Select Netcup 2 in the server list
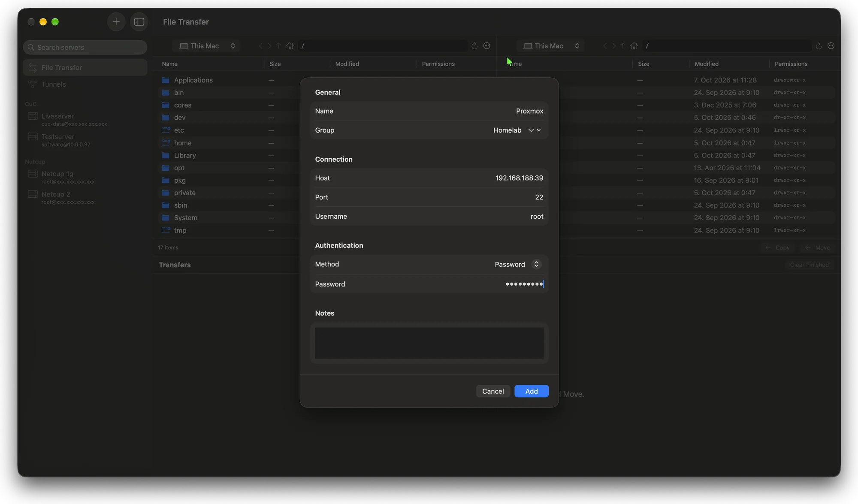Image resolution: width=858 pixels, height=504 pixels. coord(85,198)
